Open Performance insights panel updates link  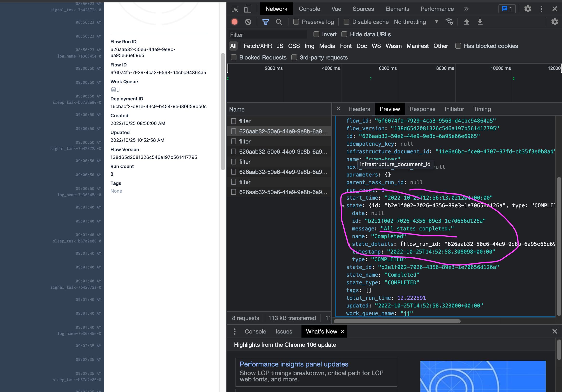point(294,364)
